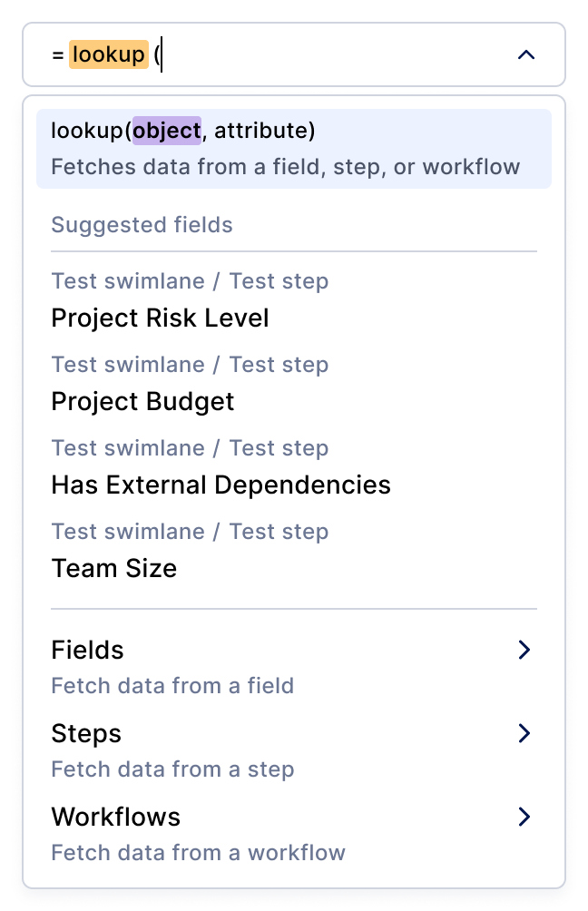Image resolution: width=588 pixels, height=911 pixels.
Task: Choose the Project Risk Level field
Action: coord(160,318)
